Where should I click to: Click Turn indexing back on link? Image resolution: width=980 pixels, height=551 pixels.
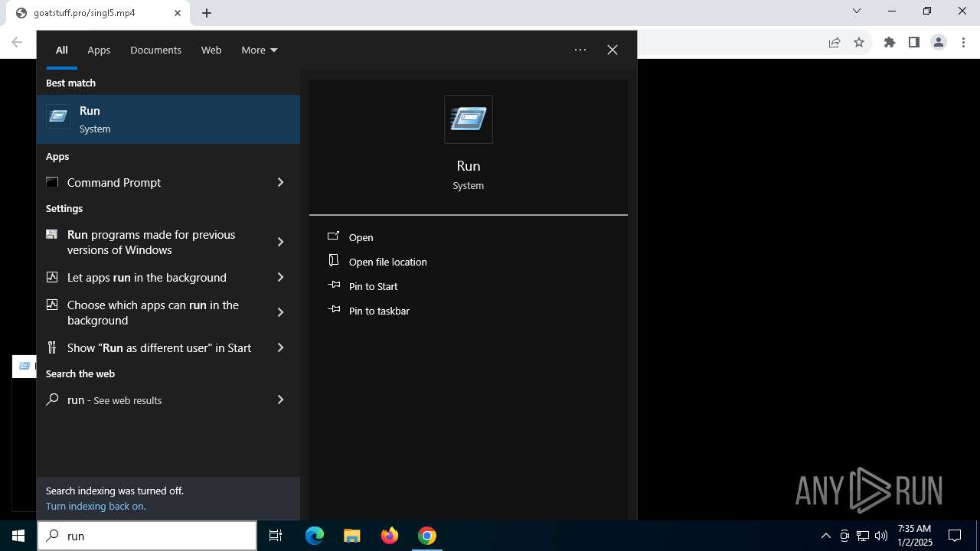click(96, 506)
